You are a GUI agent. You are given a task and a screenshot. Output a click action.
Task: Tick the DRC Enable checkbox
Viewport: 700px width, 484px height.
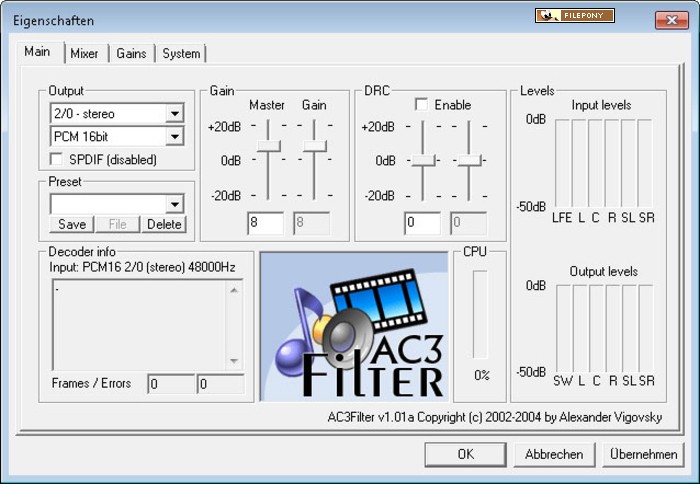click(x=421, y=104)
